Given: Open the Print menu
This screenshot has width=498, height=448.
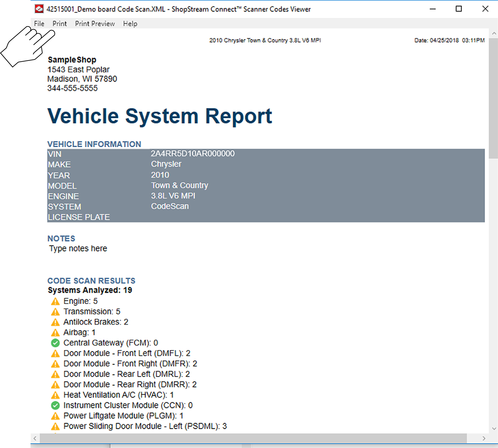Looking at the screenshot, I should pos(59,24).
